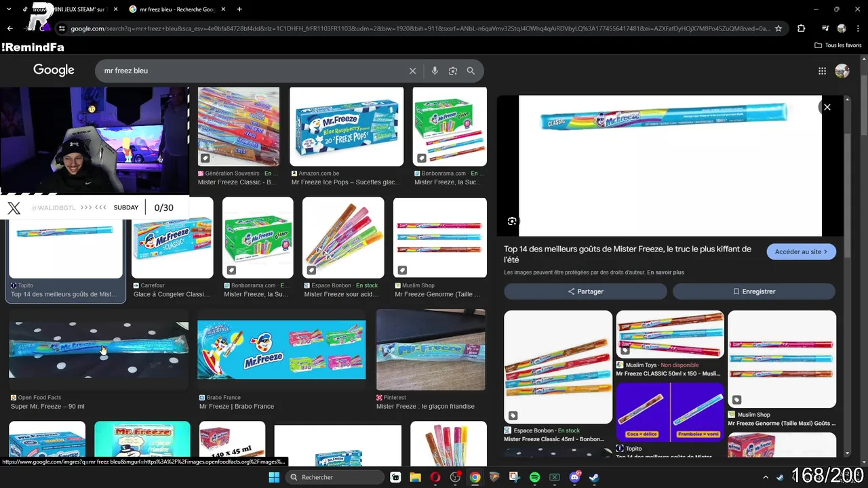Click 'Super Mr. Freeze – 90 ml' caption
This screenshot has width=868, height=488.
[47, 406]
